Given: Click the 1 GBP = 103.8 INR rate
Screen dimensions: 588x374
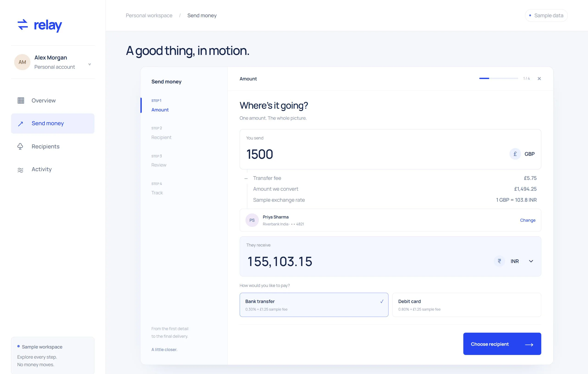Looking at the screenshot, I should pos(516,200).
